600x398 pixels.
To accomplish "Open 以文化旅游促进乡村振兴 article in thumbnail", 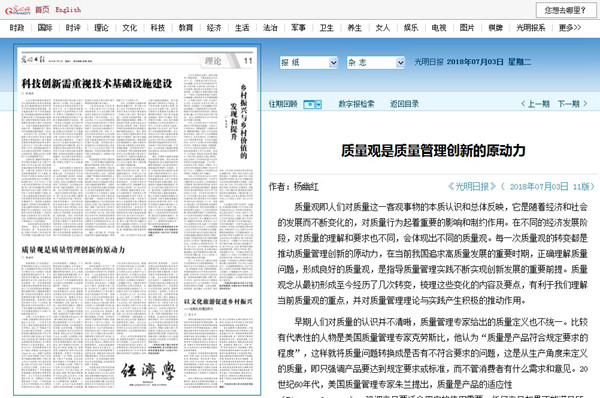I will pos(218,302).
